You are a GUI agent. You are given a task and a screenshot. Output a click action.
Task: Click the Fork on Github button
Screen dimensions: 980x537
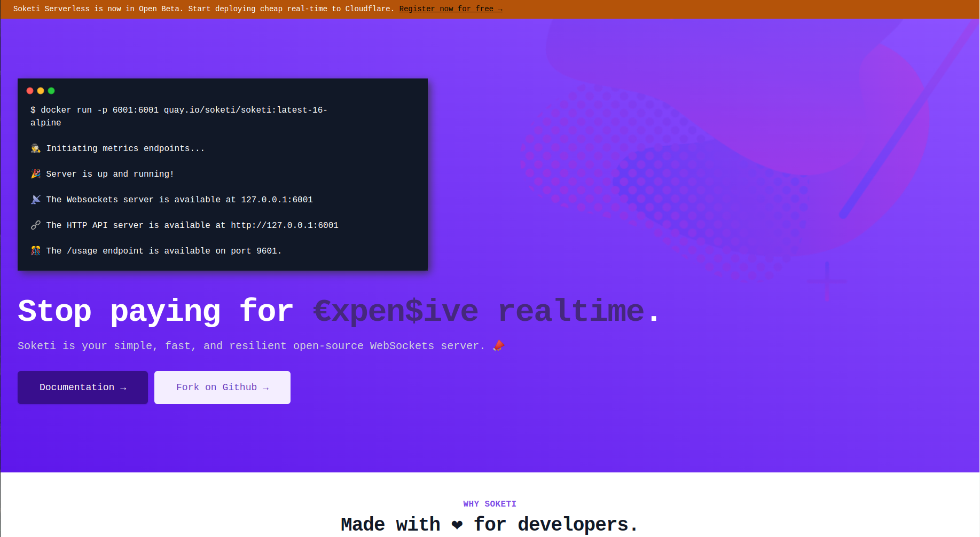point(222,388)
